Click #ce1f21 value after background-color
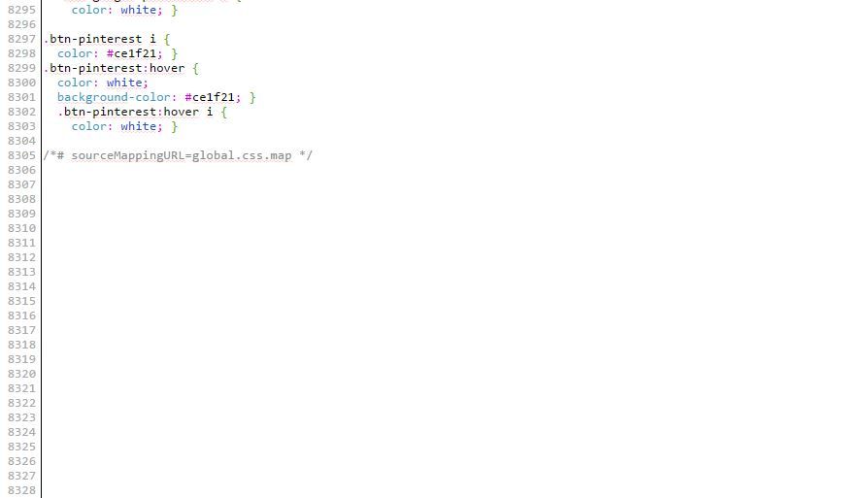The width and height of the screenshot is (868, 498). [x=210, y=97]
